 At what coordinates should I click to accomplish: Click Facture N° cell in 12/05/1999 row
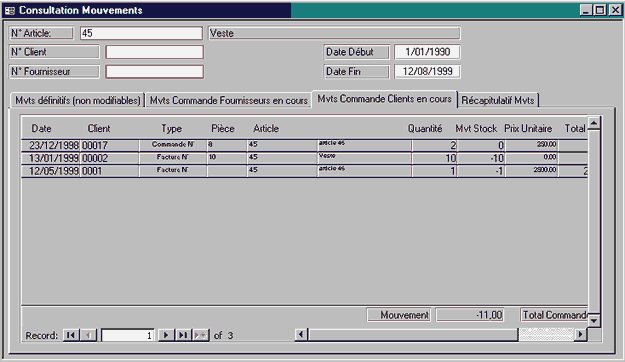[173, 171]
